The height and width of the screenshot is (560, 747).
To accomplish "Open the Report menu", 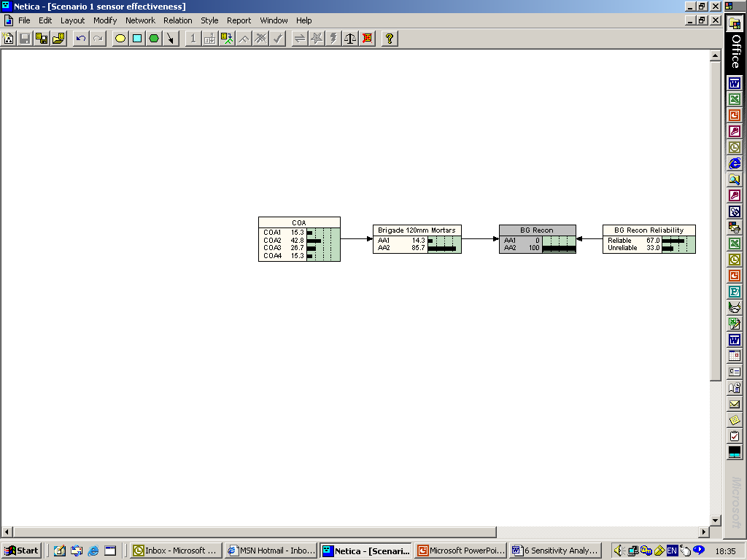I will 239,20.
